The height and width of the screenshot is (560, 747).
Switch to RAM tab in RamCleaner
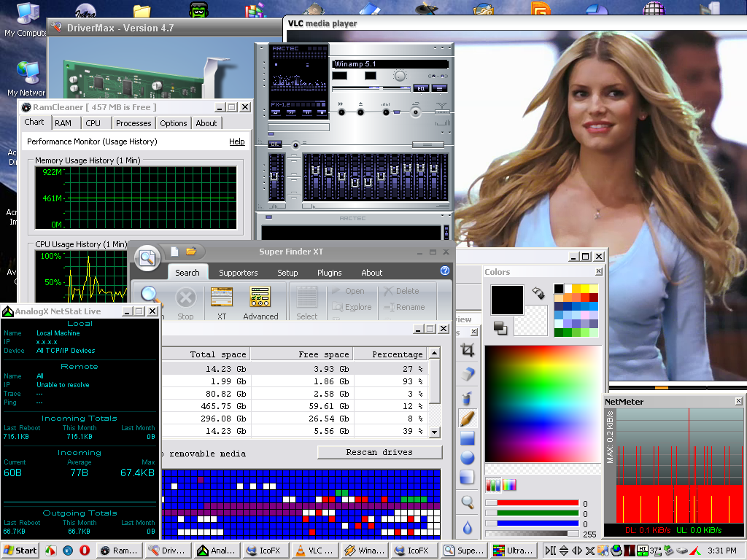point(63,123)
